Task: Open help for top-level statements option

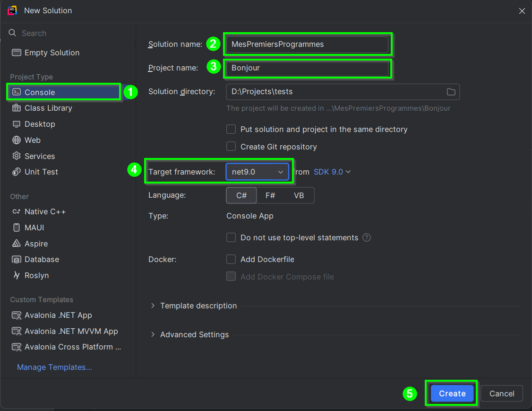Action: click(x=367, y=237)
